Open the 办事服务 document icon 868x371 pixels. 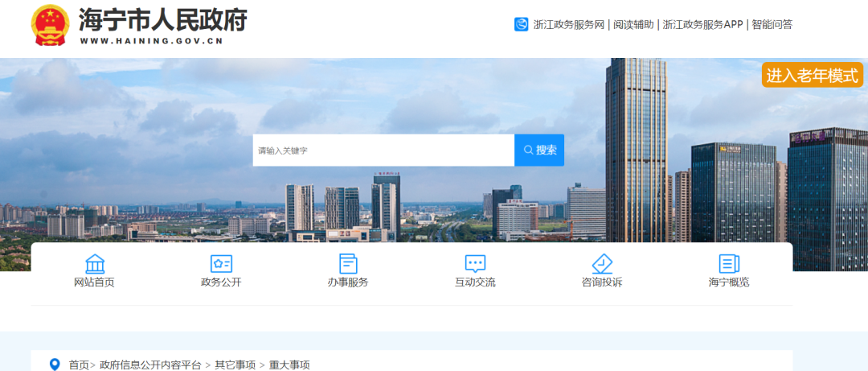(348, 263)
